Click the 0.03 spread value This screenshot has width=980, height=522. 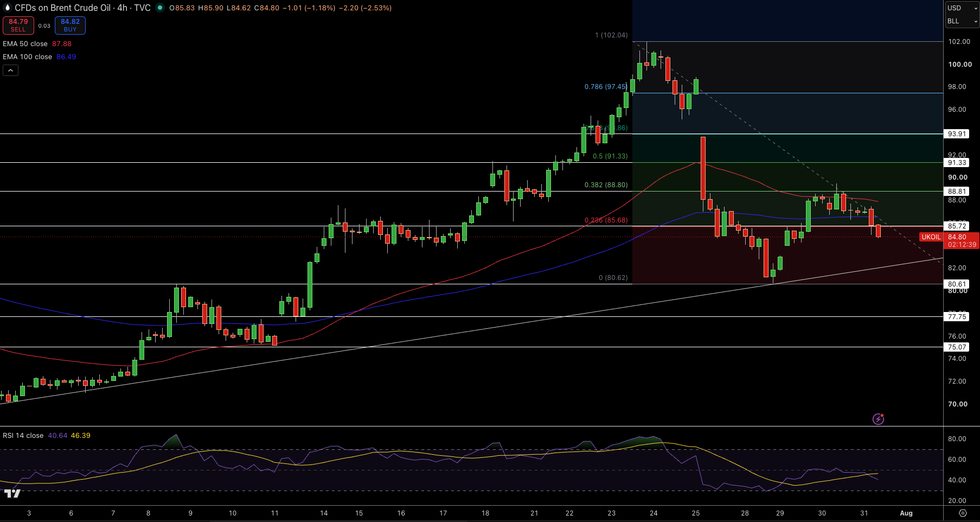click(44, 26)
